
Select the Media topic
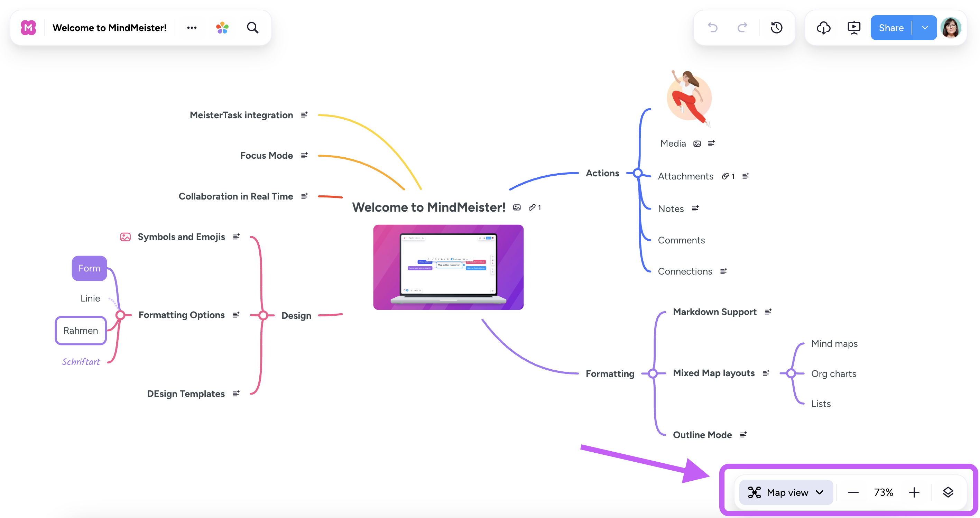click(x=673, y=144)
